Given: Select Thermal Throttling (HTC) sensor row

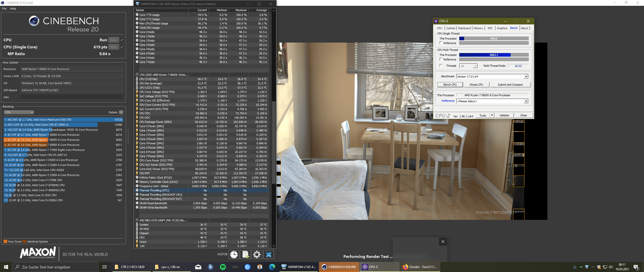Looking at the screenshot, I should click(154, 190).
